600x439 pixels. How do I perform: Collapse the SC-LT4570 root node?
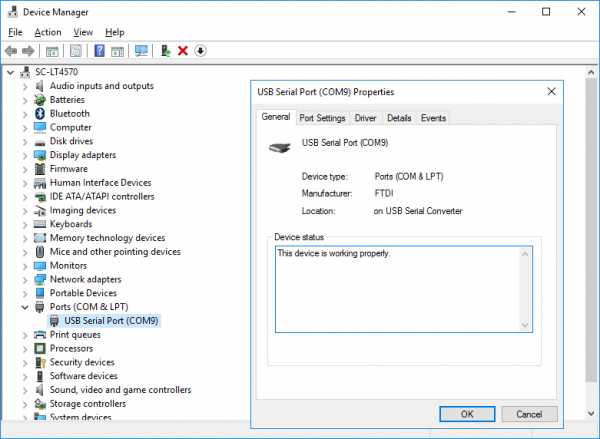[x=10, y=72]
